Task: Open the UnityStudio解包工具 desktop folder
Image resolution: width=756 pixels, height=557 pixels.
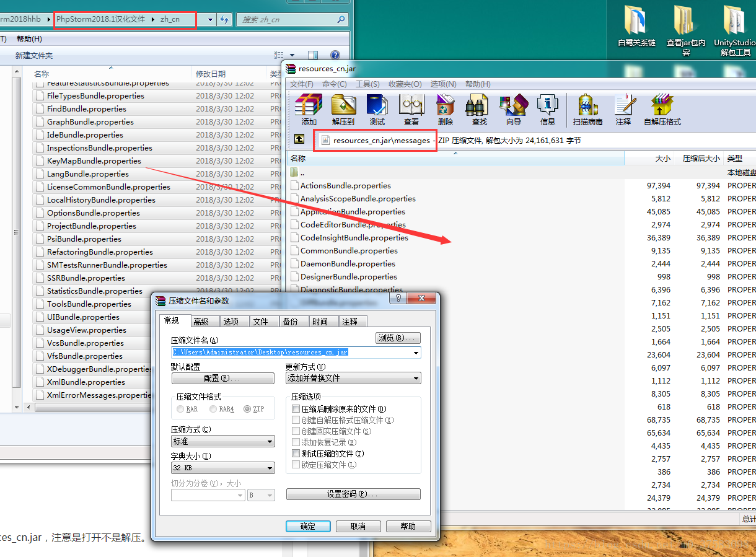Action: (x=736, y=31)
